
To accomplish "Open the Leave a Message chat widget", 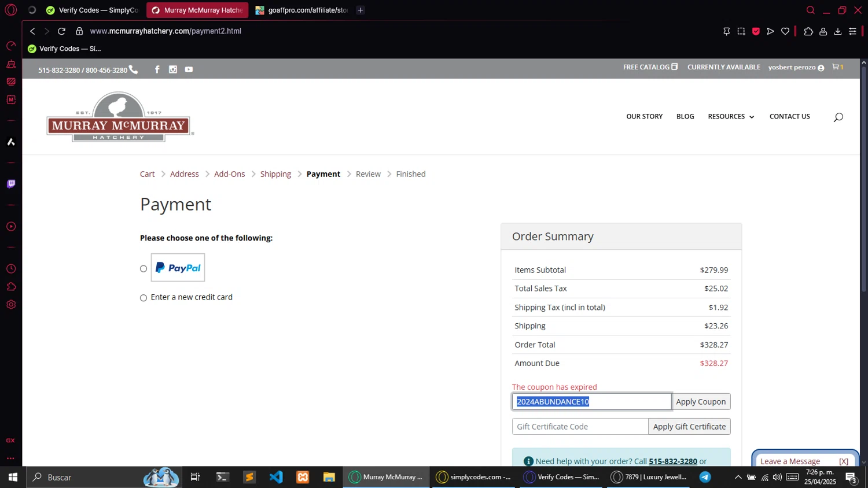I will tap(790, 461).
